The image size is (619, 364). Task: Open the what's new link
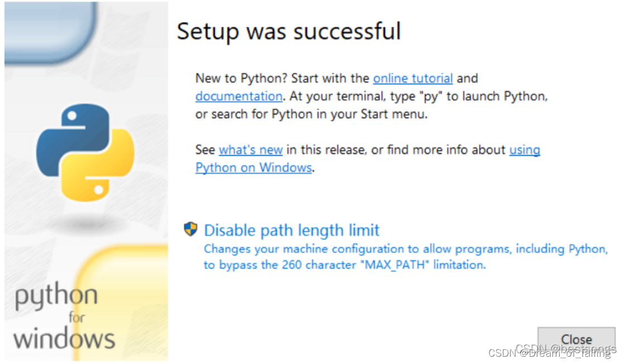[x=250, y=150]
